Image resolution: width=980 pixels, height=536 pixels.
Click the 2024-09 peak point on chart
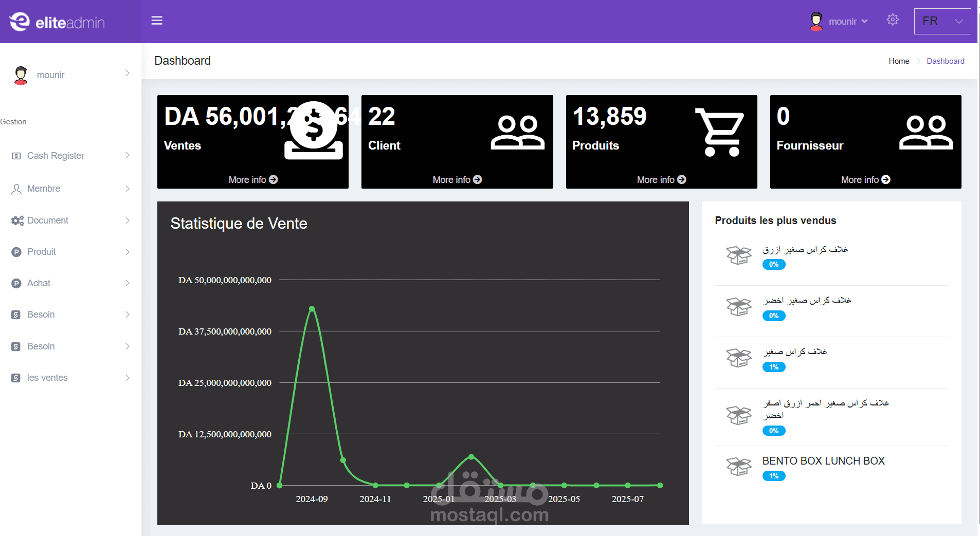tap(312, 309)
